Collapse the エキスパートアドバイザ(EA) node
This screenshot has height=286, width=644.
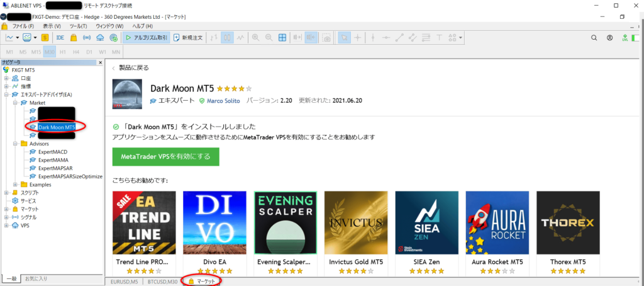click(x=6, y=94)
